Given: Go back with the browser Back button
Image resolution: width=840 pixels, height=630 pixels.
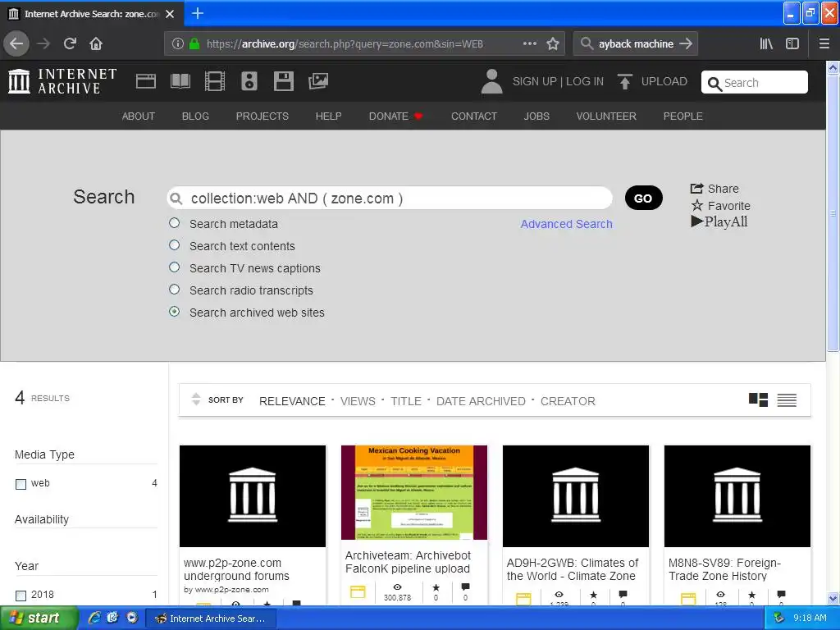Looking at the screenshot, I should (x=16, y=43).
